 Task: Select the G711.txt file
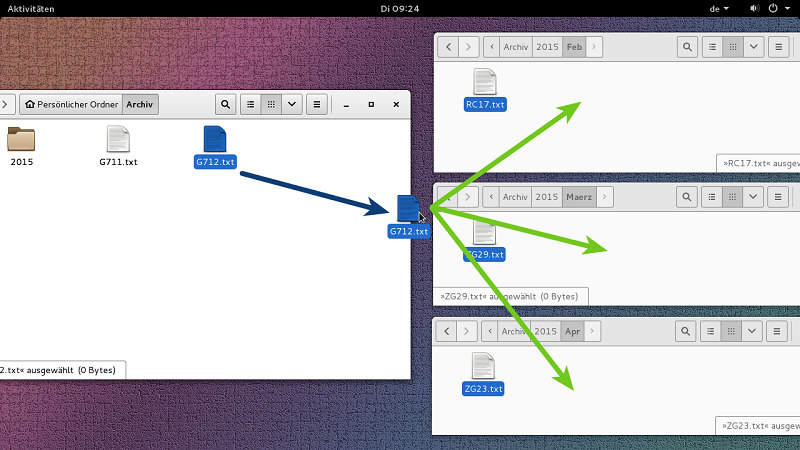click(118, 140)
